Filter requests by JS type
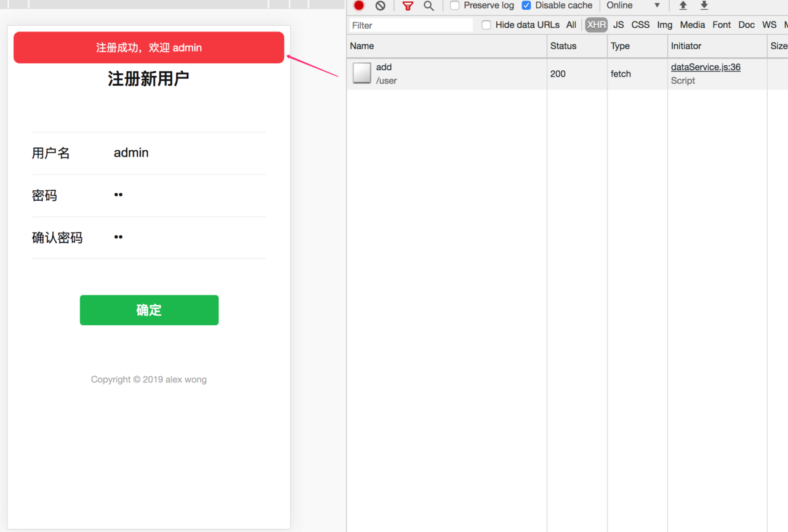Viewport: 788px width, 532px height. point(619,25)
